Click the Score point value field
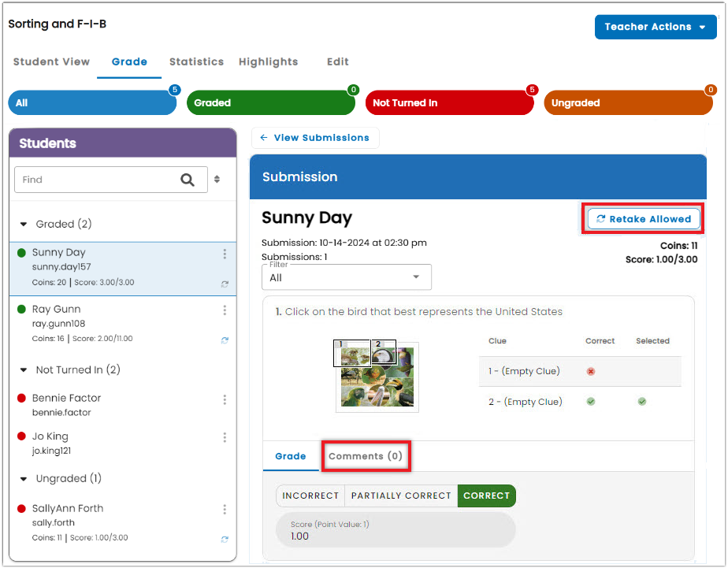 396,530
